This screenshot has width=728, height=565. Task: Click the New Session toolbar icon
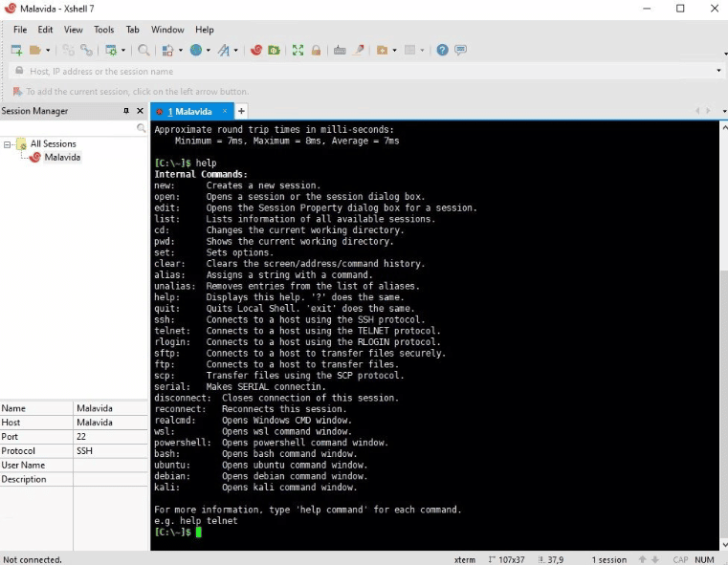(x=16, y=50)
